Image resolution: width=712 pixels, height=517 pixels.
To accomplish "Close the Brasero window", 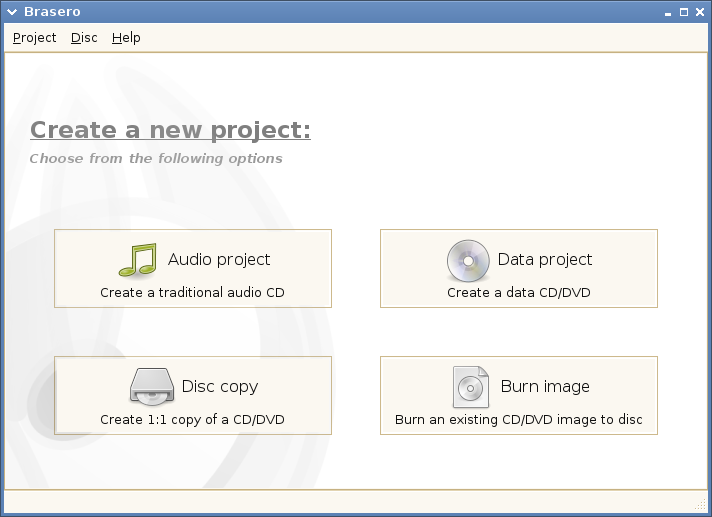I will pos(699,12).
